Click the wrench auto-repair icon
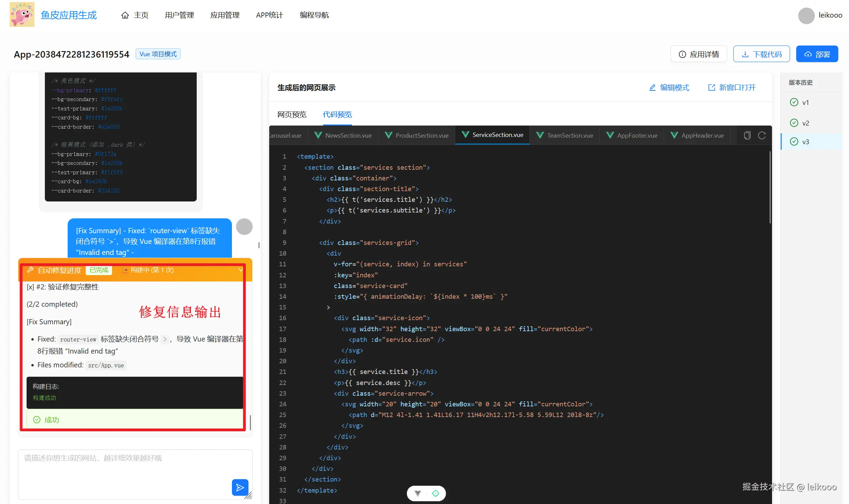 point(30,270)
